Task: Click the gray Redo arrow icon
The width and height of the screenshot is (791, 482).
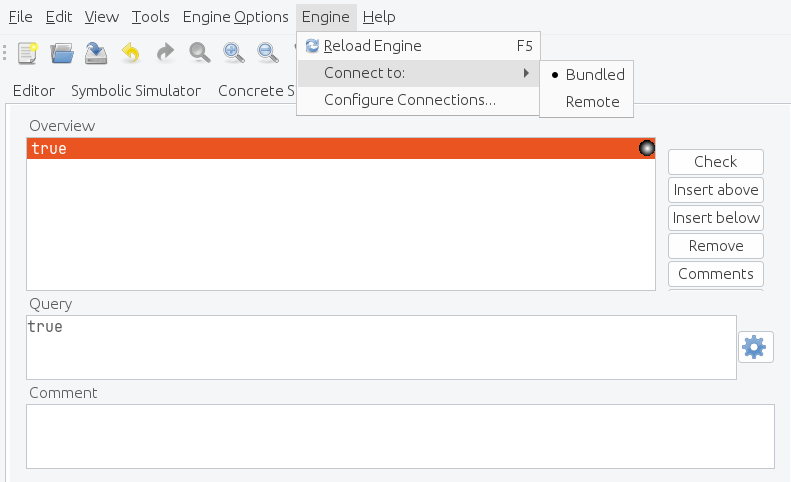Action: click(165, 52)
